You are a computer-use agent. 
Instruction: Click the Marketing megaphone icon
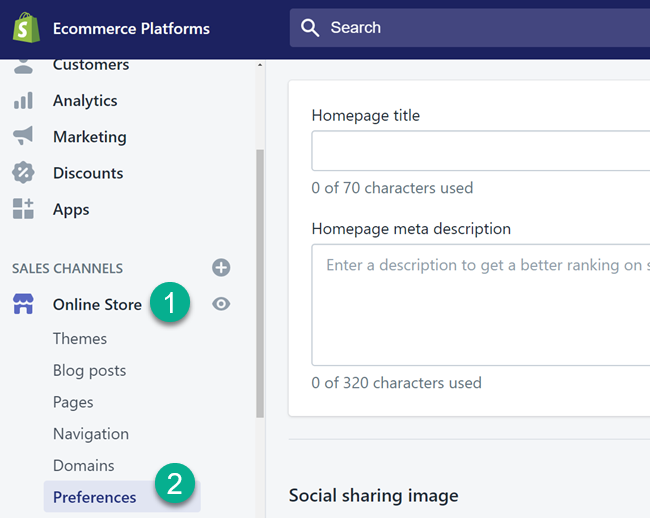click(23, 136)
